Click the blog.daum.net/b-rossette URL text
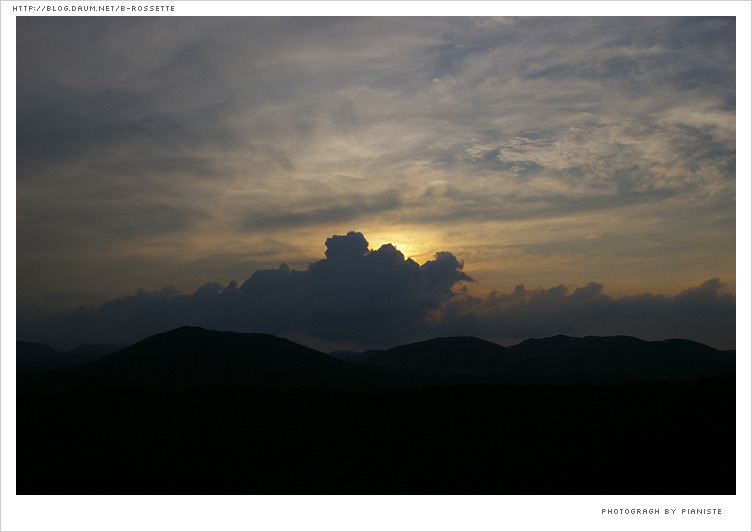The image size is (752, 532). [x=94, y=9]
